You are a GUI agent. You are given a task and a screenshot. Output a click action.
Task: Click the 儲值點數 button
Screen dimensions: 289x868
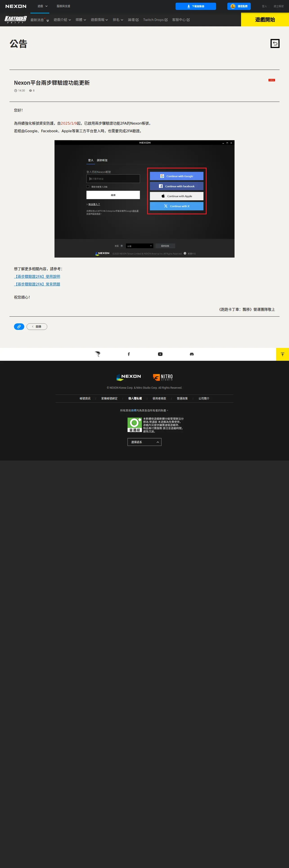tap(239, 6)
